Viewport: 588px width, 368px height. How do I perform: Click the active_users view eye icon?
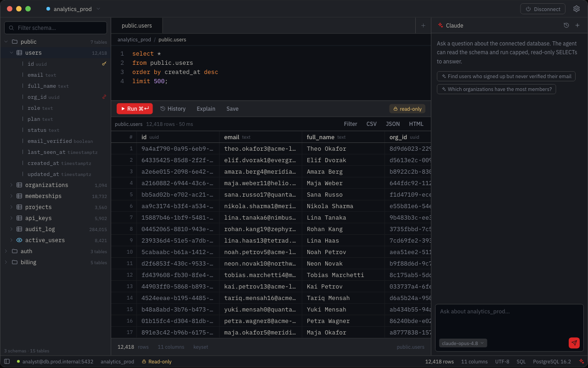point(19,240)
